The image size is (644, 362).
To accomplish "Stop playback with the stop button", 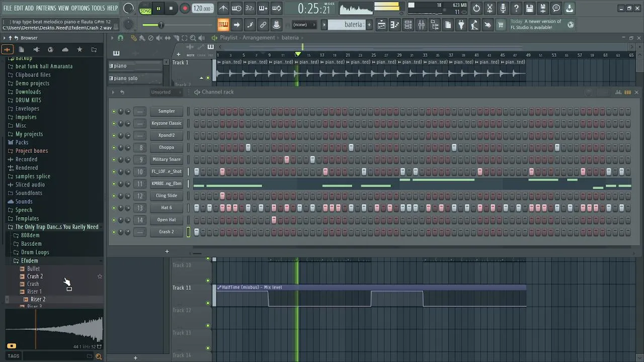I will tap(171, 9).
